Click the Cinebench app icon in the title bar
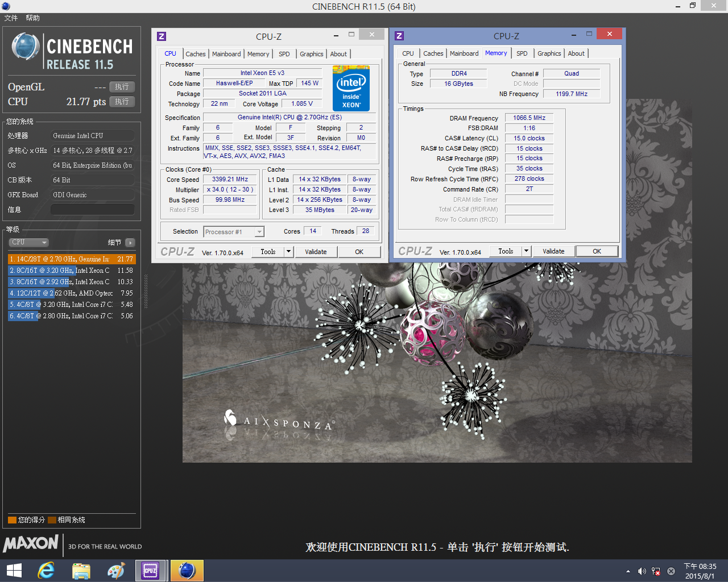Viewport: 728px width, 582px height. pos(6,6)
